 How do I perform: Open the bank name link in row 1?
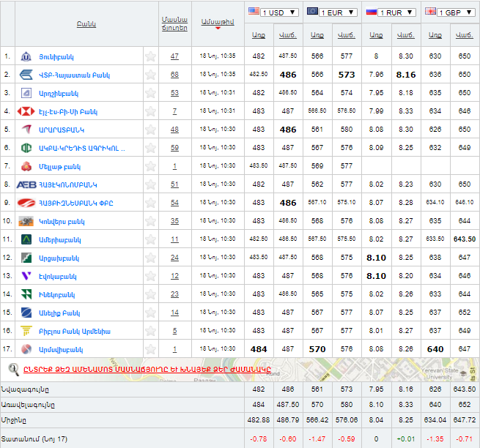tap(56, 57)
